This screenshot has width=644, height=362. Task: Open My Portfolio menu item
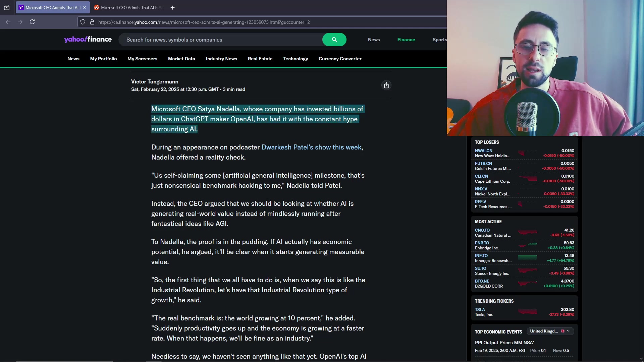pyautogui.click(x=103, y=59)
